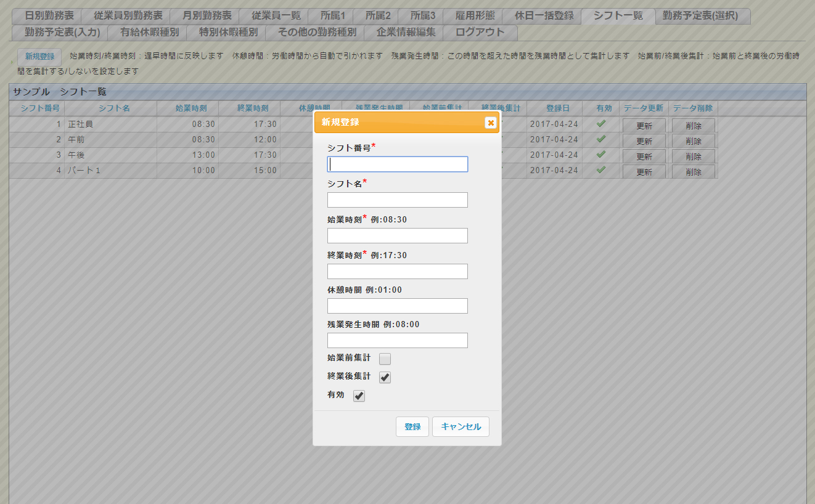Screen dimensions: 815x504
Task: Toggle the 有効 checkbox in dialog
Action: pyautogui.click(x=359, y=396)
